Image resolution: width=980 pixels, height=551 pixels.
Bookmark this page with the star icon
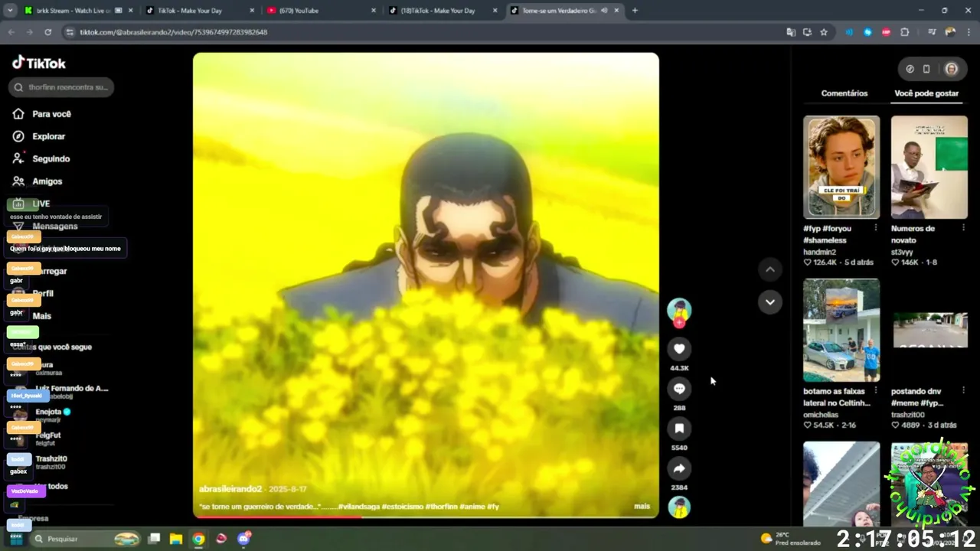(x=824, y=32)
